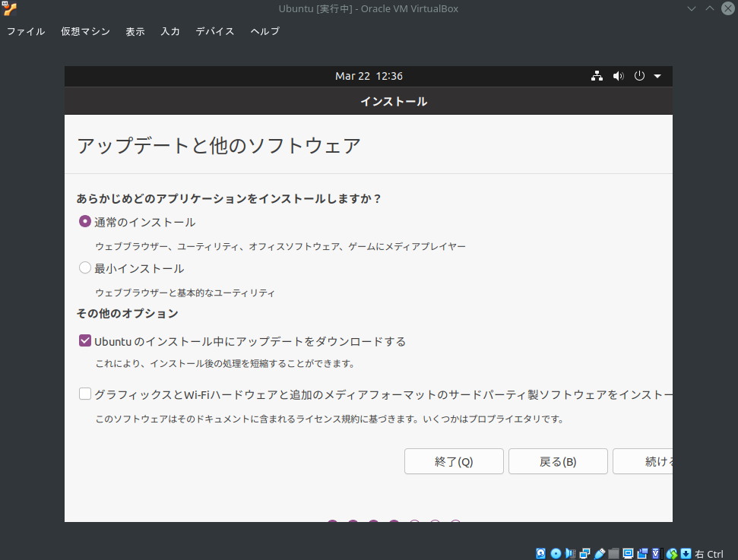Click the text これにより、インストール後の処理を短縮することができます。
This screenshot has height=560, width=738.
(x=225, y=363)
